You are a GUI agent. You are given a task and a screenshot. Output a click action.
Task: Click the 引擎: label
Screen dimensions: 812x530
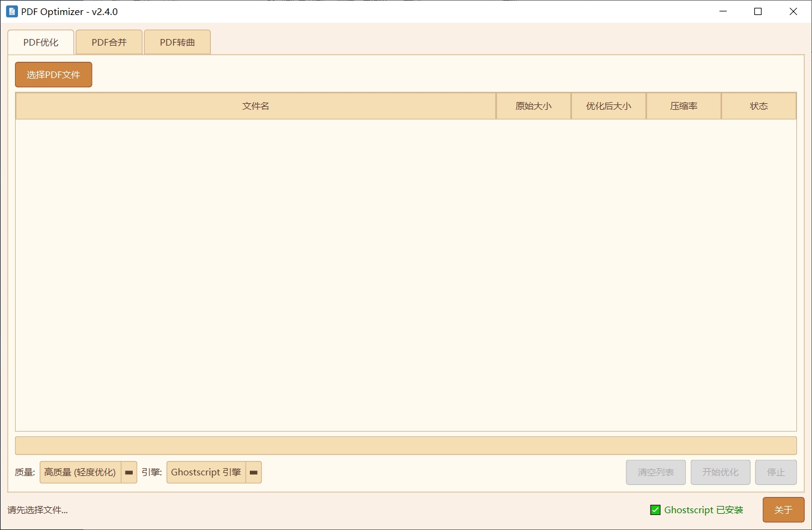click(x=152, y=472)
